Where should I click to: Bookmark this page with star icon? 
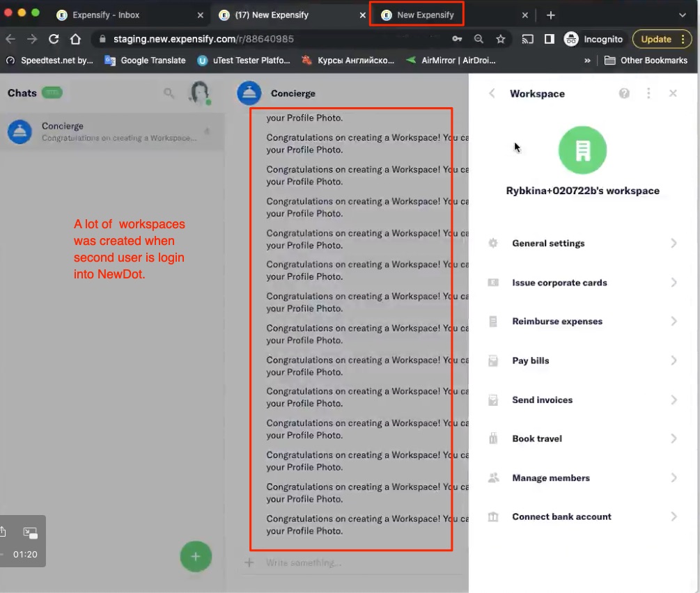click(500, 39)
